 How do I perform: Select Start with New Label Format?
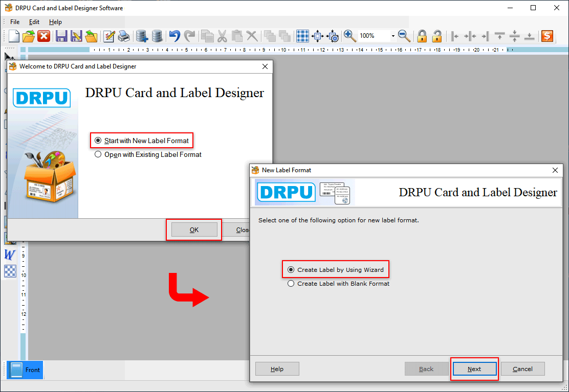click(x=142, y=141)
